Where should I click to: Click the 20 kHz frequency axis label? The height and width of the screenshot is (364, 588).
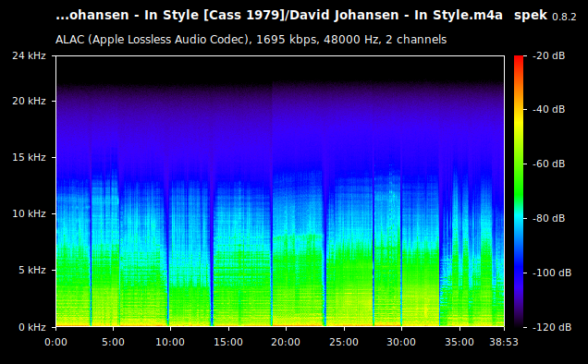[29, 102]
